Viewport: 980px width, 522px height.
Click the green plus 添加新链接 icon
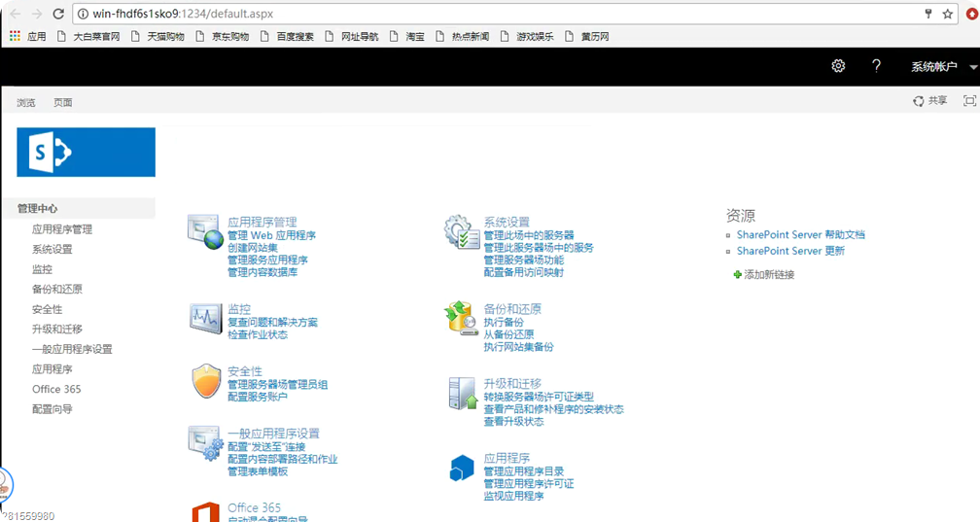[x=738, y=274]
